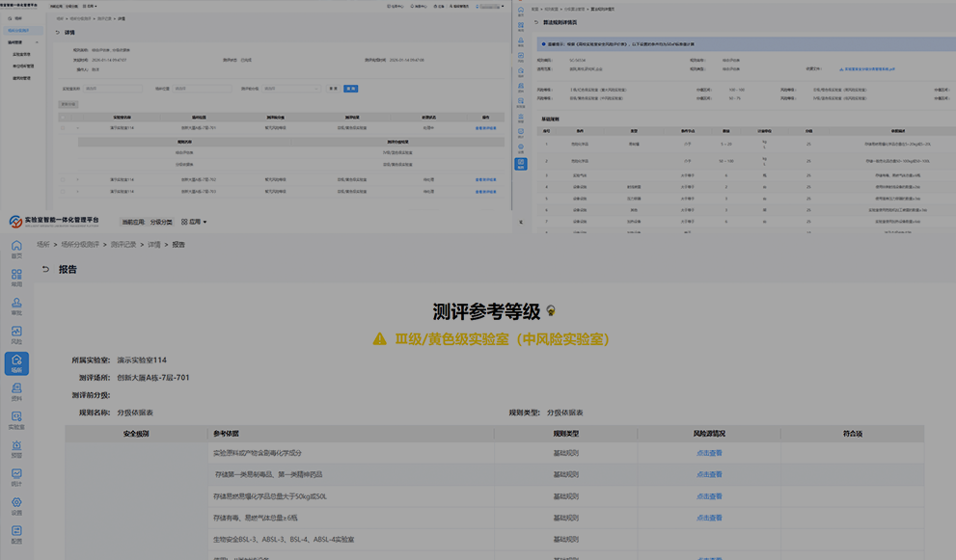Viewport: 956px width, 560px height.
Task: Click the blue 查询 button
Action: pos(350,88)
